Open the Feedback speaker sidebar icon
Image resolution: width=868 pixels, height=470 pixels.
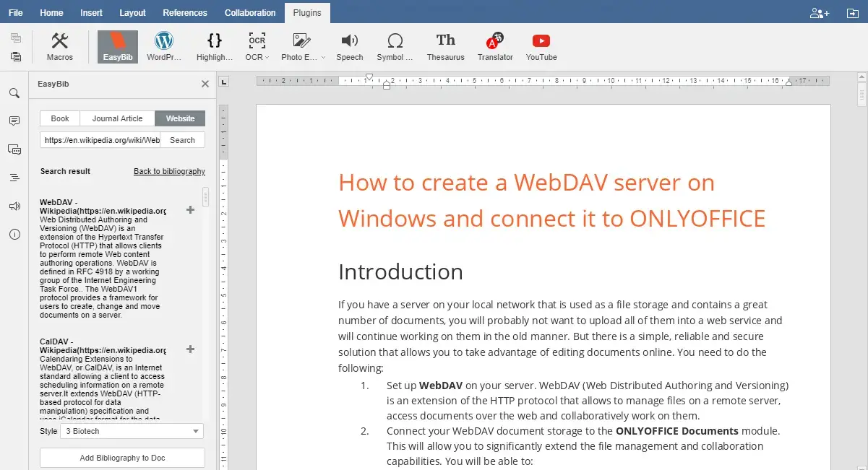point(14,206)
